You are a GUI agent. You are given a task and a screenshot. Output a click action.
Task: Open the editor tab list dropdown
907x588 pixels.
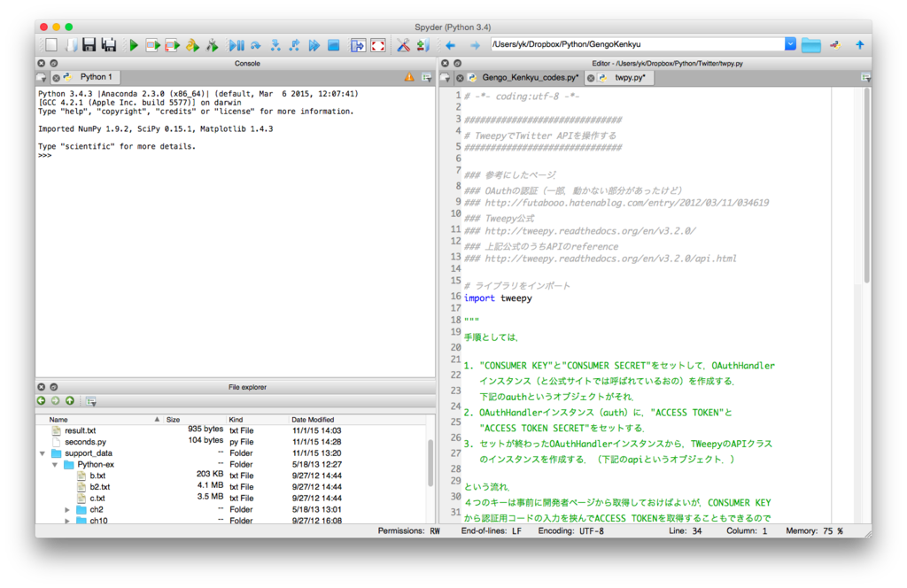coord(445,77)
